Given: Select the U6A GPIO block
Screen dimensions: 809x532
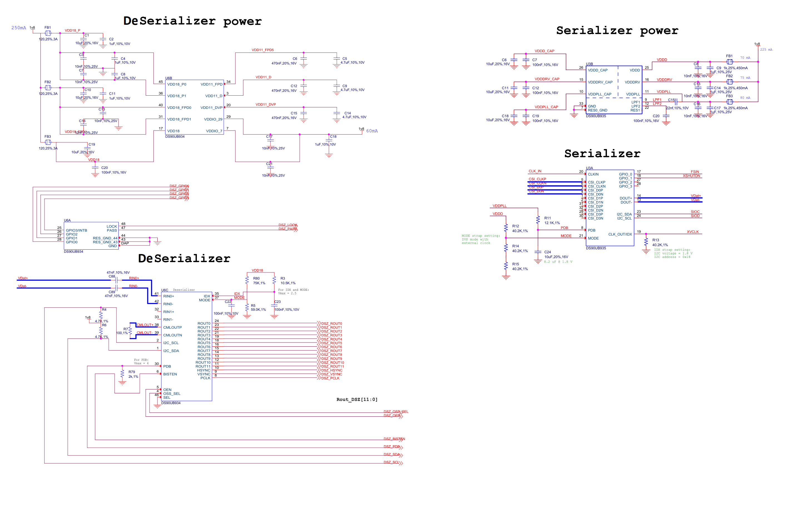Looking at the screenshot, I should tap(91, 236).
